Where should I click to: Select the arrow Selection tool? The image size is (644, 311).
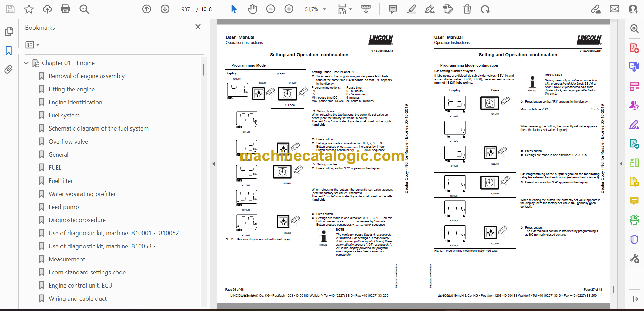coord(234,9)
